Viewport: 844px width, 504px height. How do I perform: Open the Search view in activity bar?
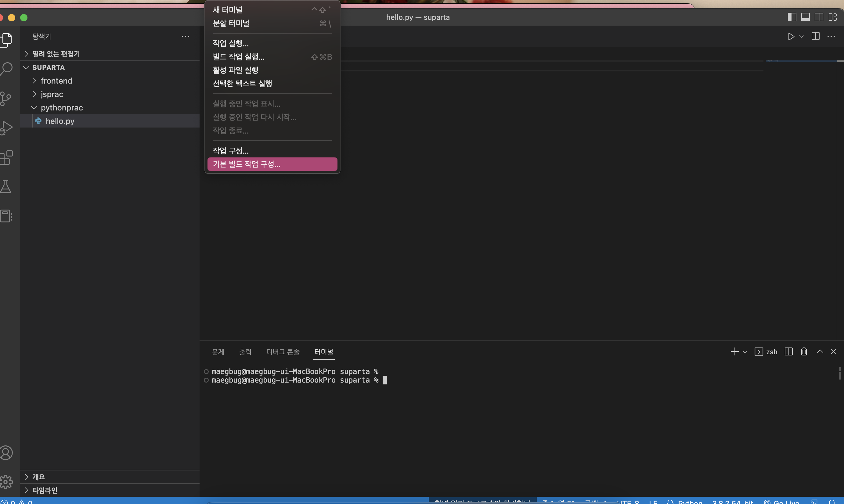click(x=6, y=69)
